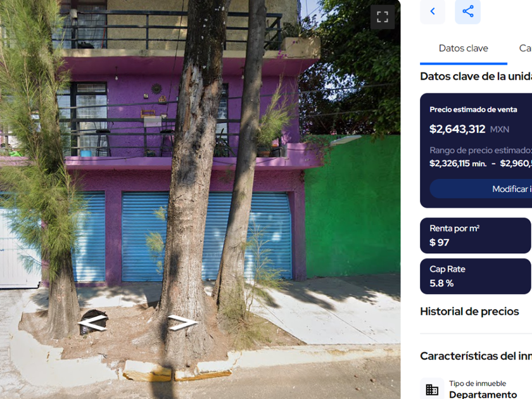Switch to the Datos clave tab
Screen dimensions: 532x399
464,48
